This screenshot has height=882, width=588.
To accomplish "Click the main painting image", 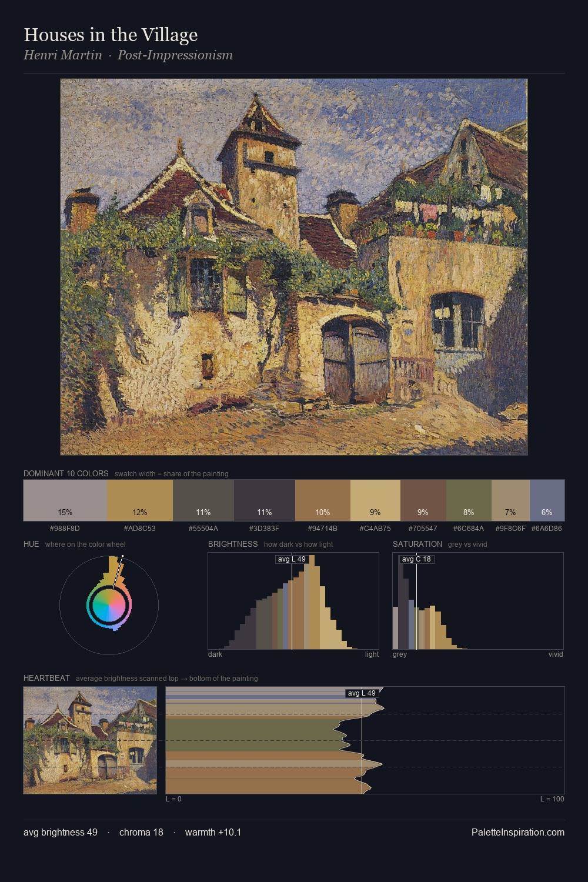I will (294, 267).
